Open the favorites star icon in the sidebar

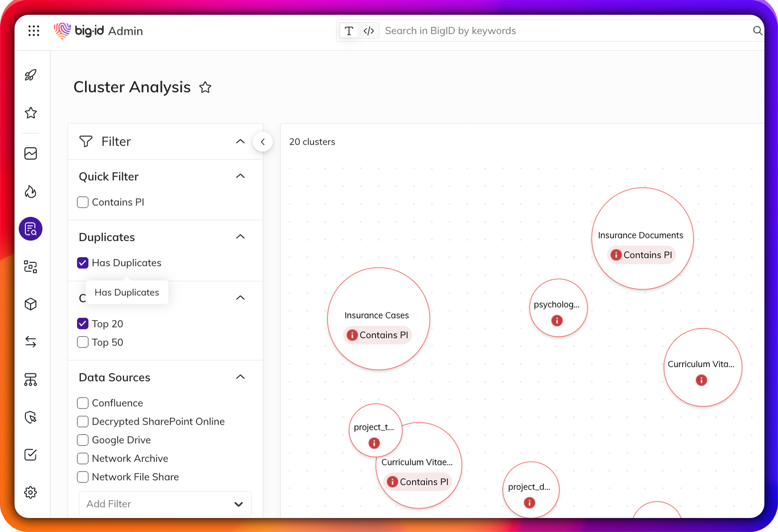coord(30,113)
